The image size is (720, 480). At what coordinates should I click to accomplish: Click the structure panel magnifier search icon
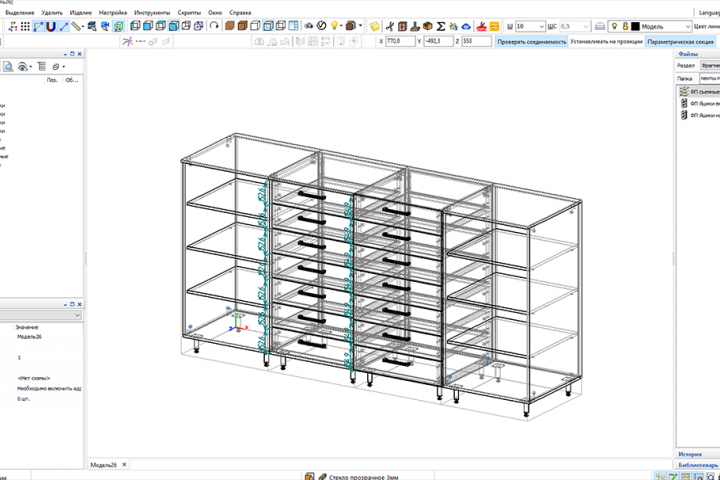coord(8,67)
